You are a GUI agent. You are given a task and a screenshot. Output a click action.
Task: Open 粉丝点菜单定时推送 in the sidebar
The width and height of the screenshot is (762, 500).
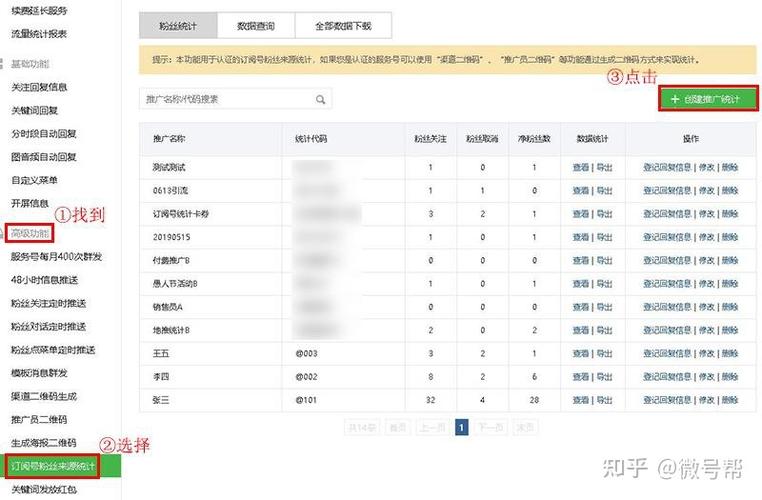pyautogui.click(x=53, y=350)
